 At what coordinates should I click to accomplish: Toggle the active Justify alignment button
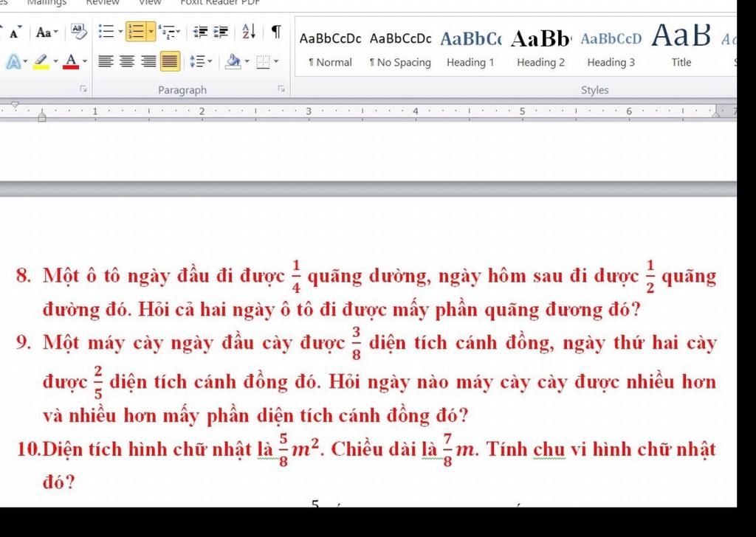click(170, 61)
